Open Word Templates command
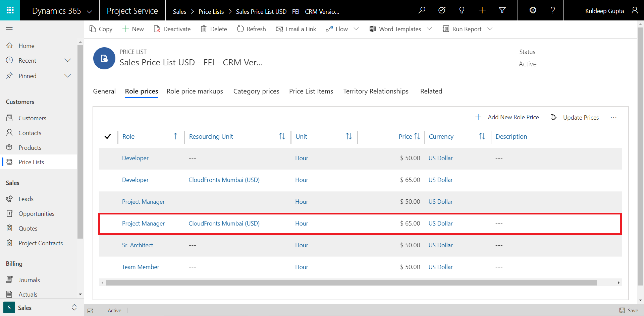644x316 pixels. pos(395,29)
